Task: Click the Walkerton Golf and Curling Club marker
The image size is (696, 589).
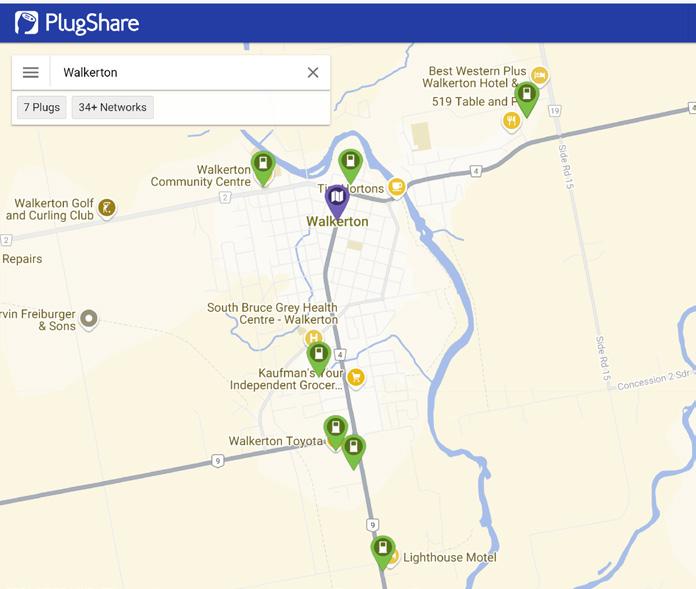Action: [x=107, y=208]
